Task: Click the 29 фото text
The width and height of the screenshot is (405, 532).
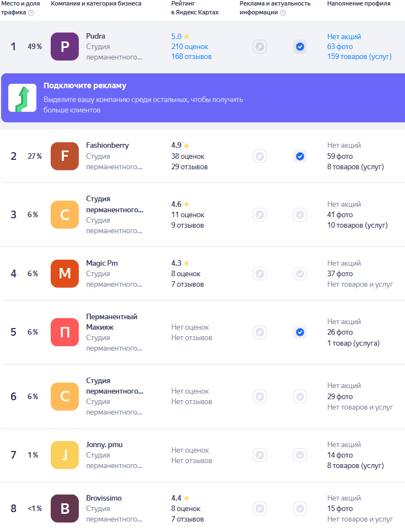Action: click(340, 396)
